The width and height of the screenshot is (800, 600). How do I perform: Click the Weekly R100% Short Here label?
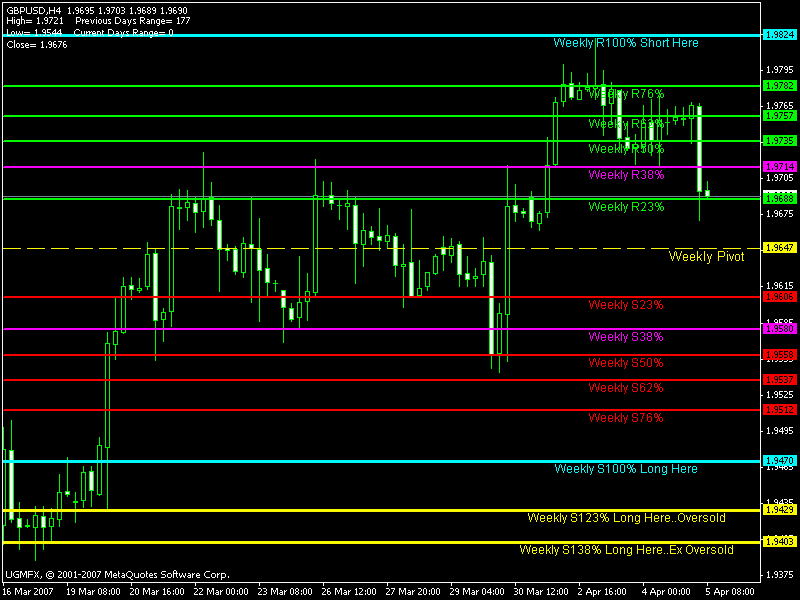point(626,43)
